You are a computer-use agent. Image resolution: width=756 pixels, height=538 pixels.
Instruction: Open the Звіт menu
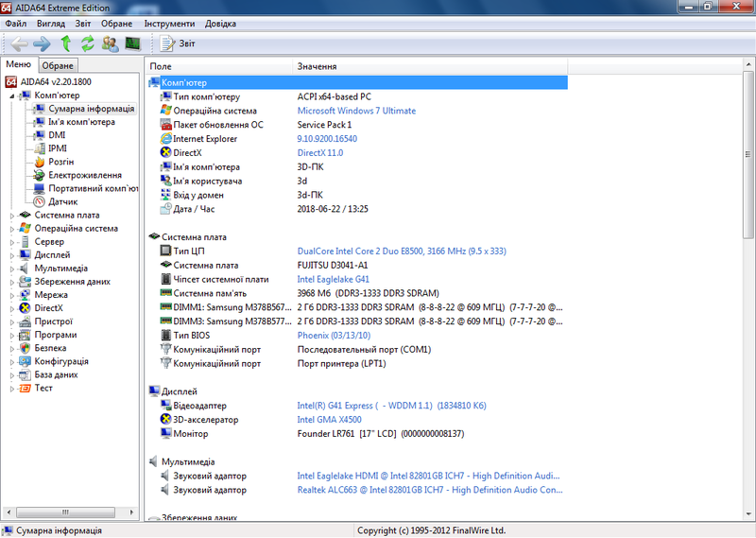pyautogui.click(x=83, y=24)
